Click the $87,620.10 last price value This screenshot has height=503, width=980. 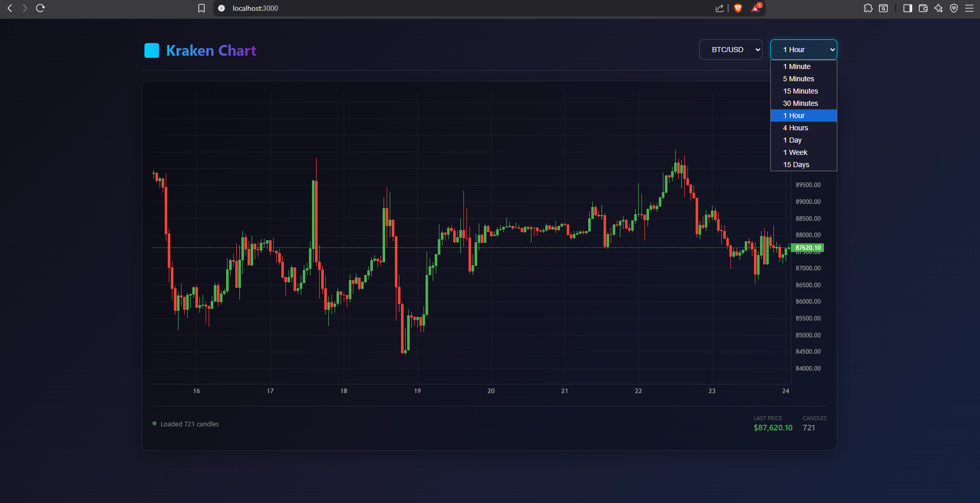point(773,428)
